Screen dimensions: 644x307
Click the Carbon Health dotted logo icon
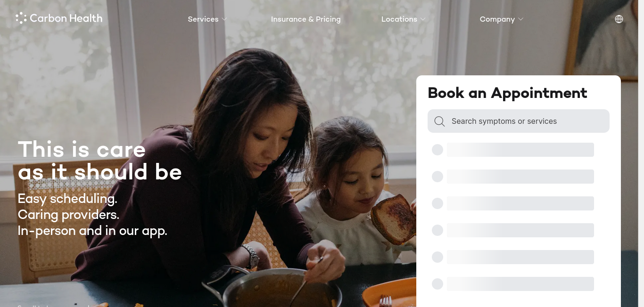coord(21,18)
